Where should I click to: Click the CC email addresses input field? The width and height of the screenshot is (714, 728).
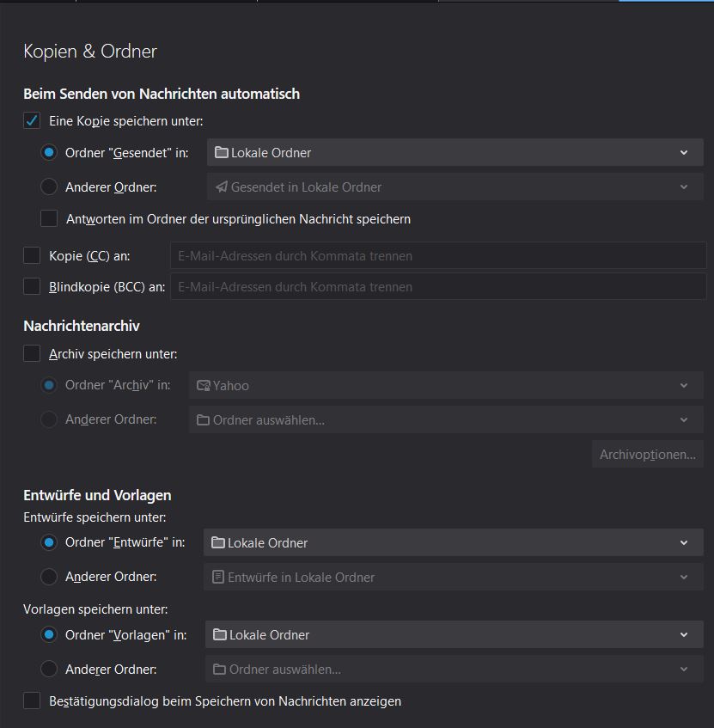pyautogui.click(x=437, y=255)
